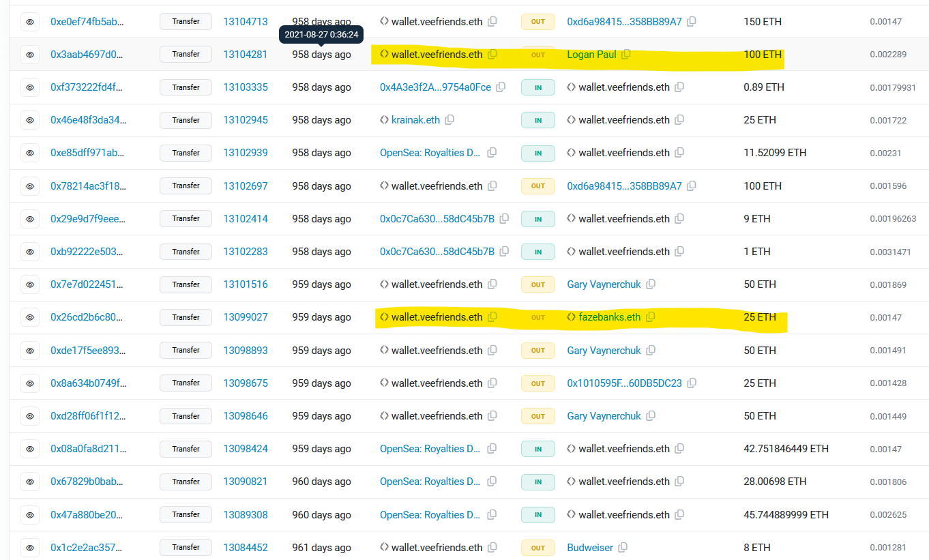Click the OUT badge in the 150 ETH row
Viewport: 929px width, 560px height.
pyautogui.click(x=538, y=22)
